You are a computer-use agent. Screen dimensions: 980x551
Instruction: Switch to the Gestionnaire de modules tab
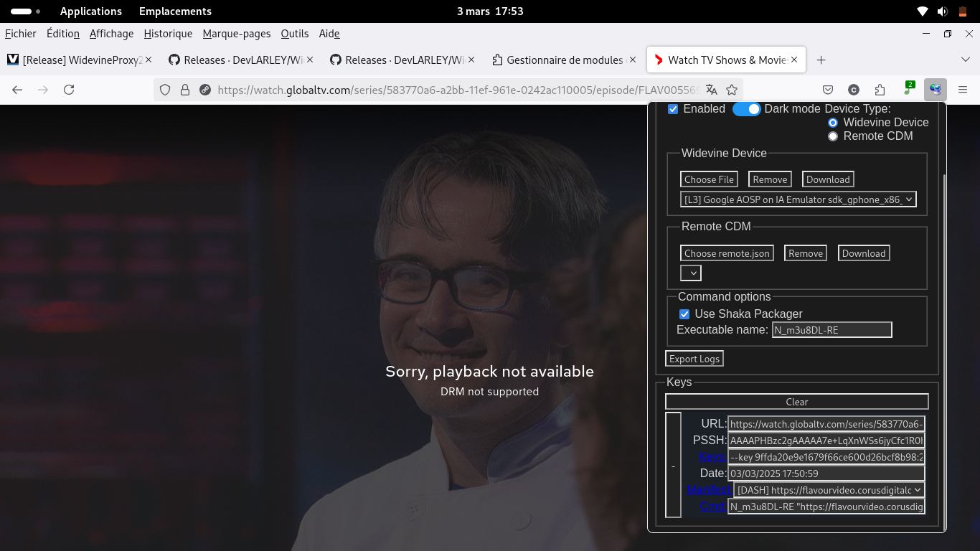tap(564, 60)
